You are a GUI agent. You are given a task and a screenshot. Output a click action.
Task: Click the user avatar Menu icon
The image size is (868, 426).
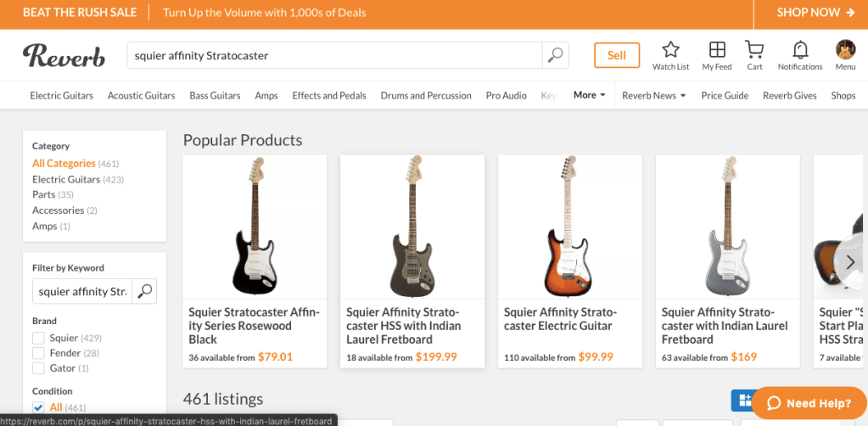point(845,49)
